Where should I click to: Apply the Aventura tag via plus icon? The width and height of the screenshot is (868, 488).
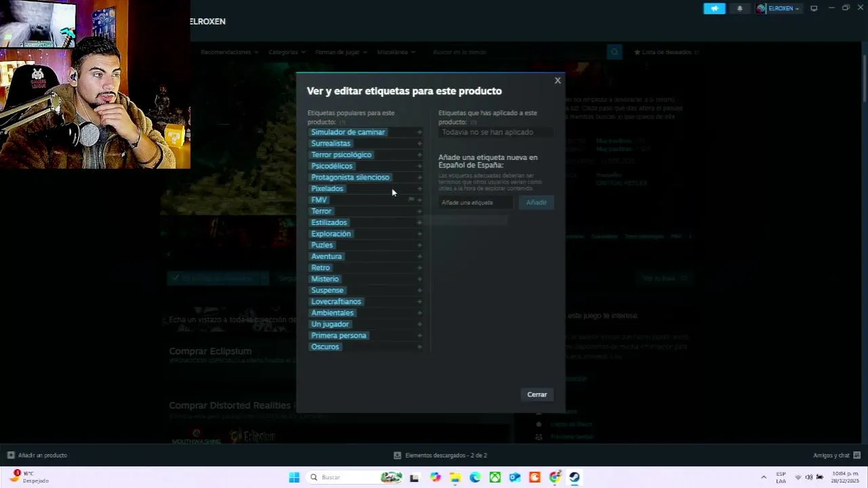click(x=420, y=256)
